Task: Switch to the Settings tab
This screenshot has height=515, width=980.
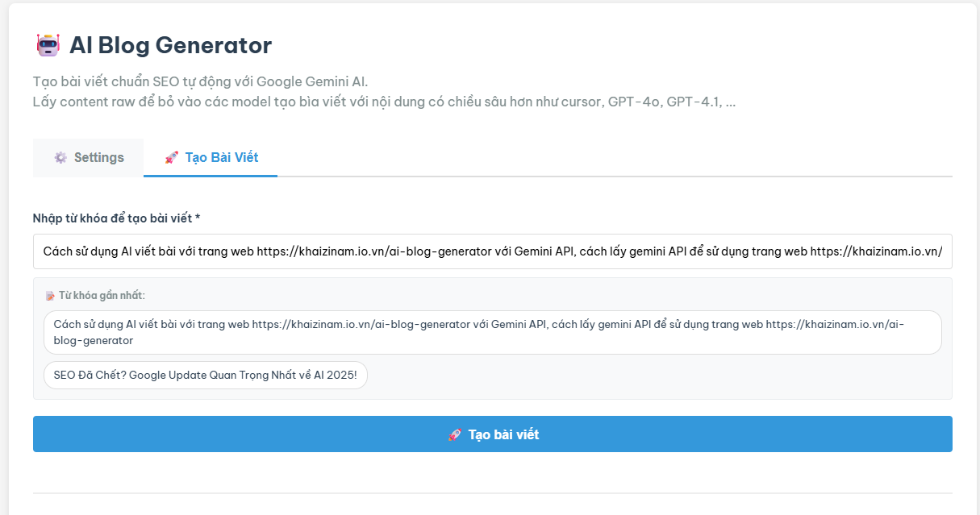Action: [x=89, y=158]
